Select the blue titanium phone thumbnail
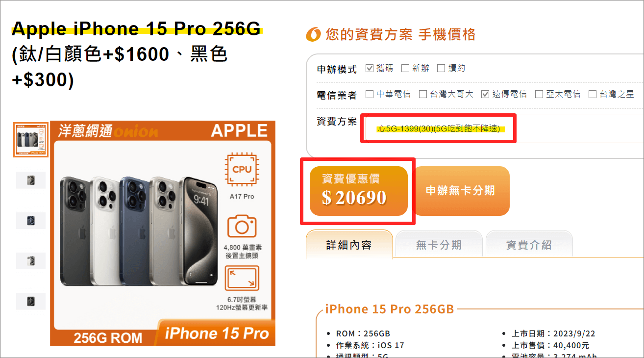Image resolution: width=644 pixels, height=358 pixels. (x=31, y=221)
